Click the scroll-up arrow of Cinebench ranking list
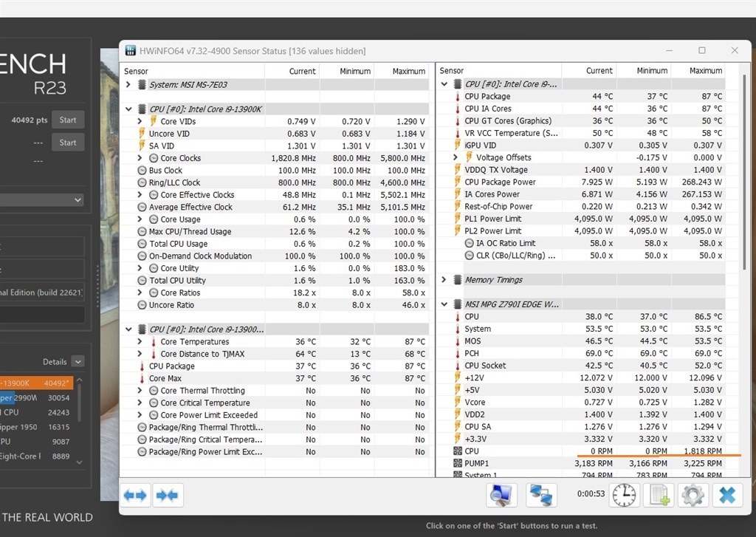This screenshot has width=756, height=537. (80, 380)
